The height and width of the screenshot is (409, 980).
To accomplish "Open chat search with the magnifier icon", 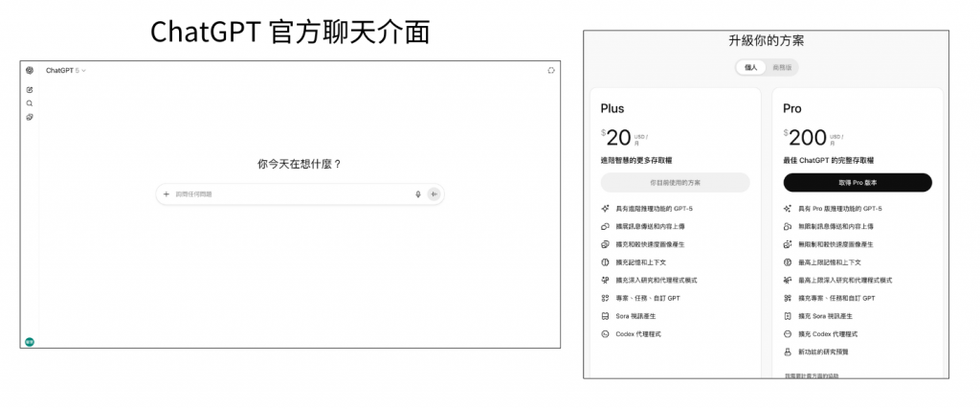I will click(30, 103).
